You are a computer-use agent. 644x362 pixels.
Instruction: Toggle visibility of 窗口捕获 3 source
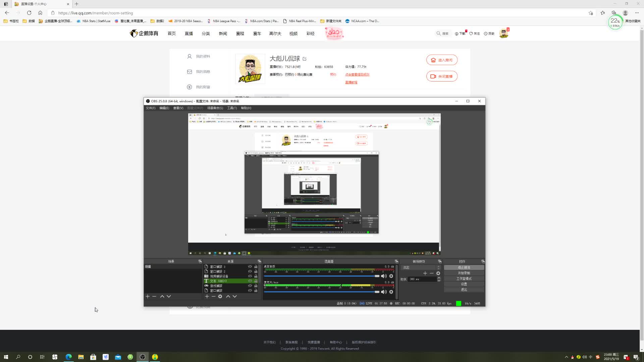250,267
